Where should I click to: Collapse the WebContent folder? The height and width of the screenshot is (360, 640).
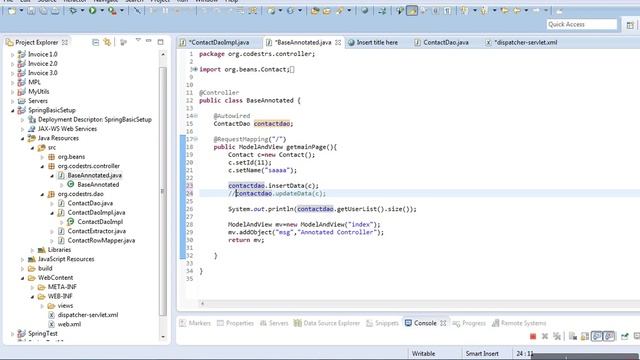(22, 278)
